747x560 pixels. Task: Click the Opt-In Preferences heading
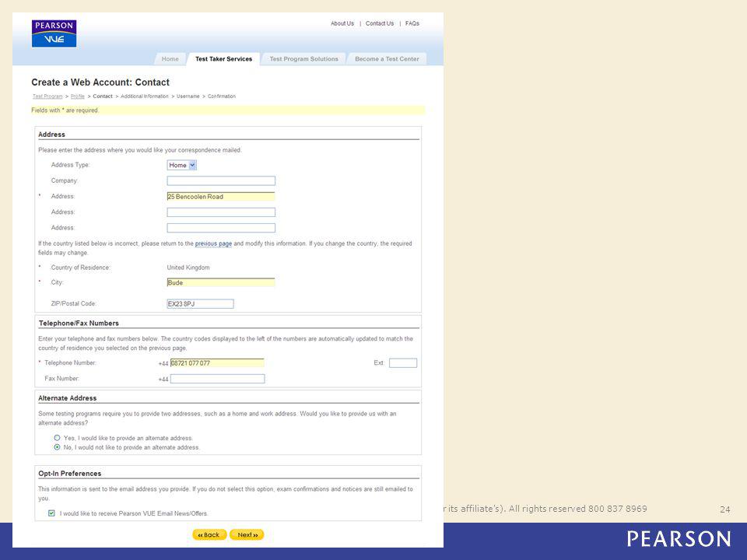point(70,474)
